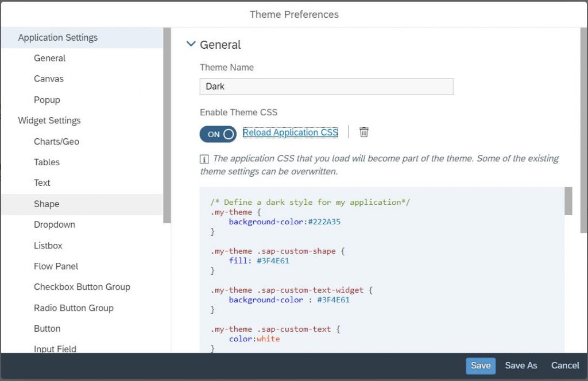This screenshot has width=588, height=381.
Task: Cancel the Theme Preferences dialog
Action: click(565, 366)
